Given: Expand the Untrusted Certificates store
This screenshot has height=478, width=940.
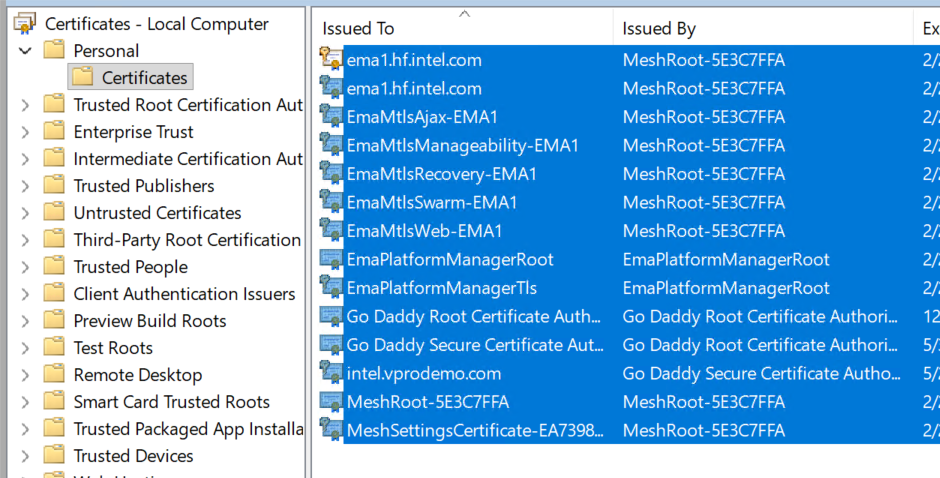Looking at the screenshot, I should [x=26, y=213].
